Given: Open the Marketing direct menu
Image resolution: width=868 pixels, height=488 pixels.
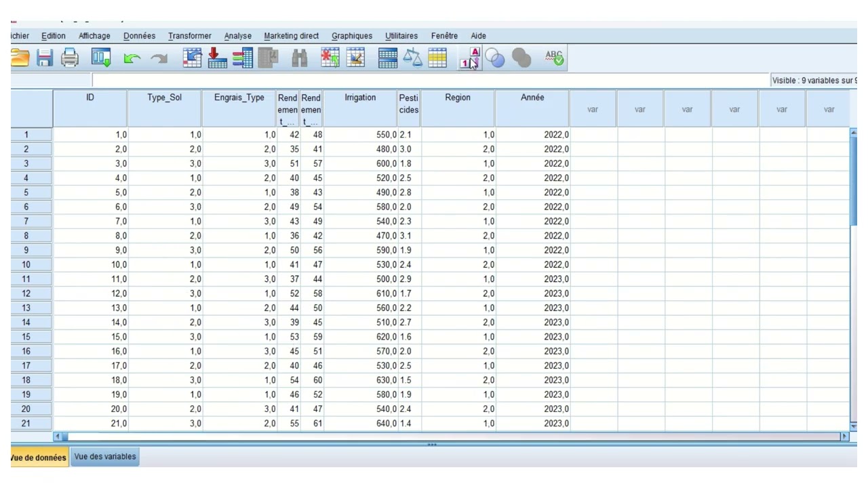Looking at the screenshot, I should coord(292,36).
